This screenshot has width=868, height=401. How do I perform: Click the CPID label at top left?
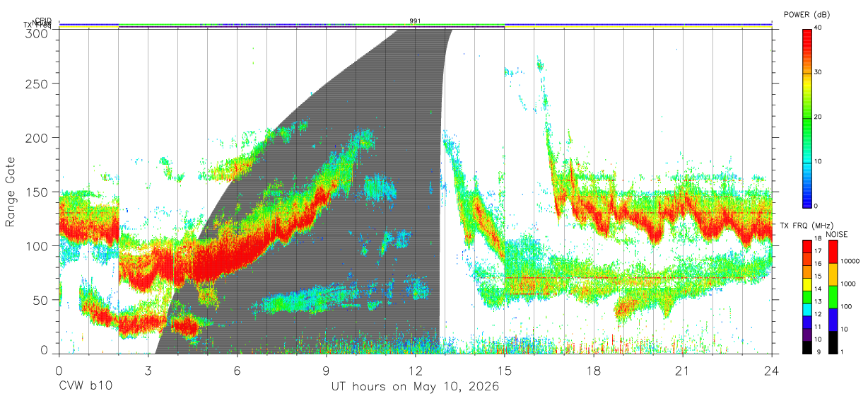point(43,21)
